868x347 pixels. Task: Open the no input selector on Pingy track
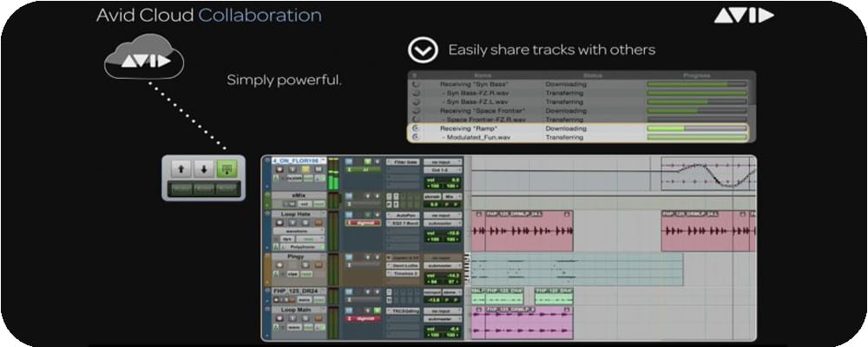[x=444, y=258]
